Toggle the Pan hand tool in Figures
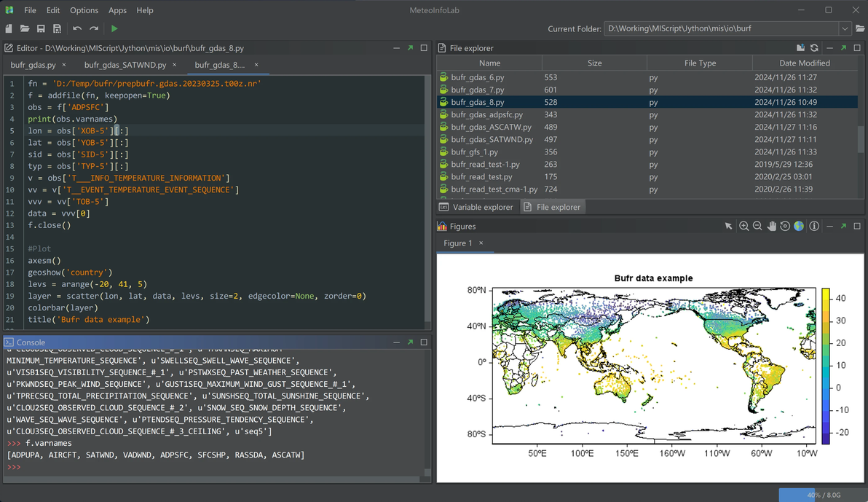This screenshot has width=868, height=502. click(771, 227)
